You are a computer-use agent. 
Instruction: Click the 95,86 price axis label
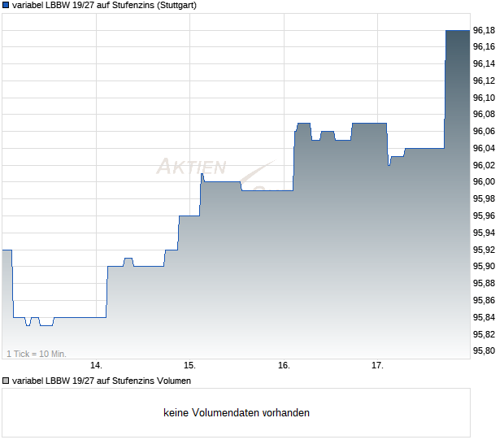point(484,300)
